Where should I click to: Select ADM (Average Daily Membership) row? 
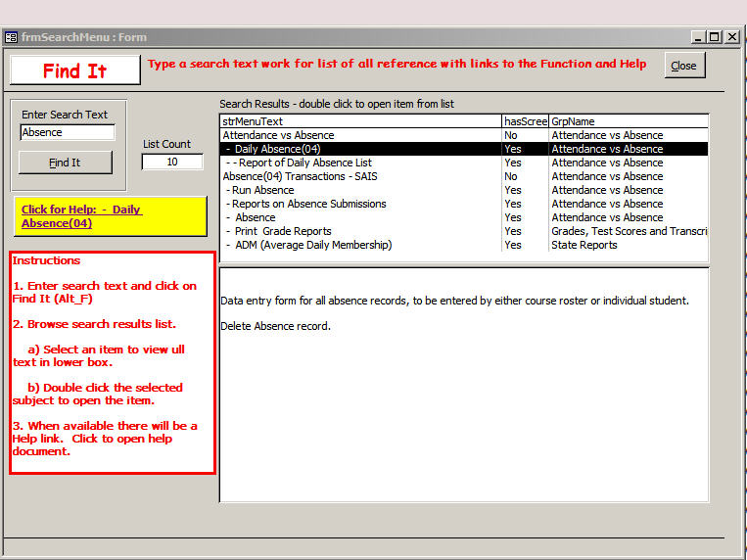pyautogui.click(x=464, y=245)
